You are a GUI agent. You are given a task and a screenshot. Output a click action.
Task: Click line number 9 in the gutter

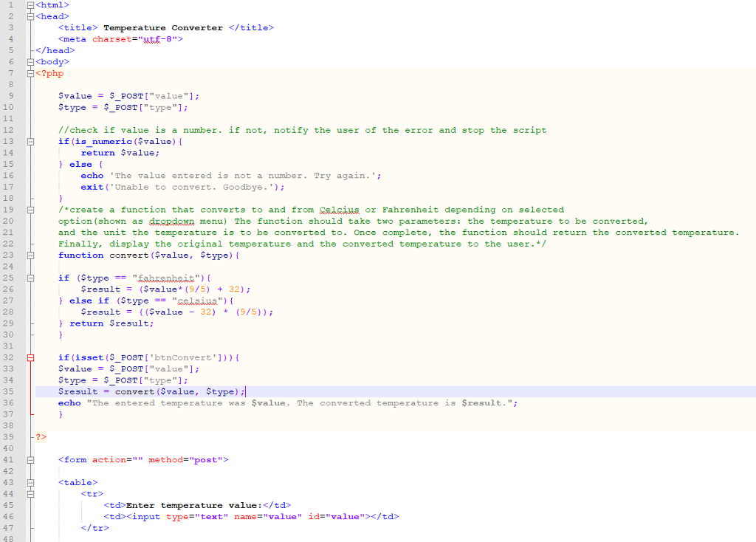click(x=10, y=96)
